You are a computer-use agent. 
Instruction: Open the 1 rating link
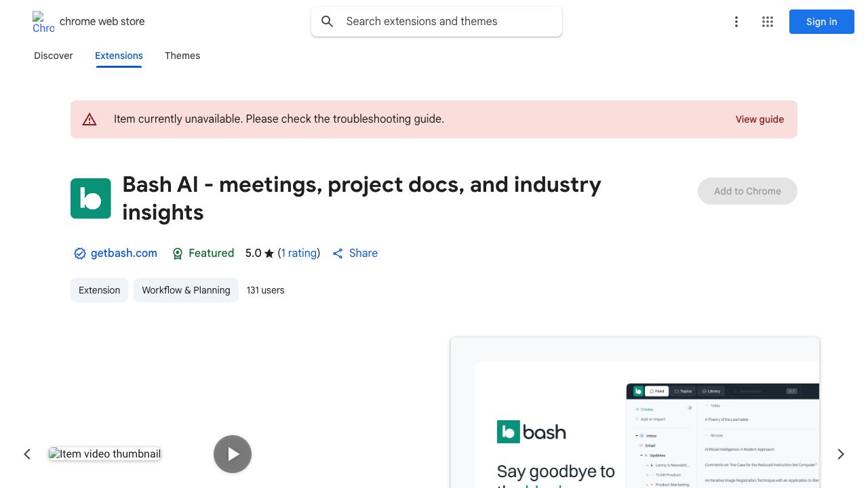tap(299, 253)
